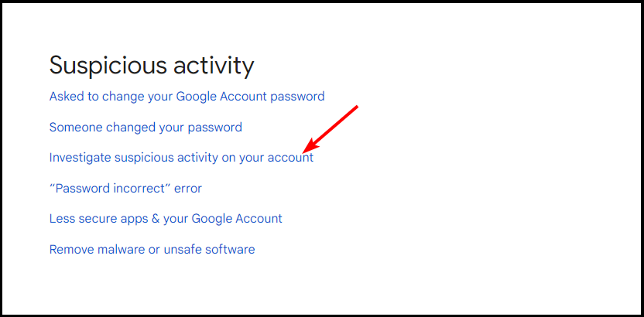Open "Investigate suspicious activity on your account"

click(181, 157)
